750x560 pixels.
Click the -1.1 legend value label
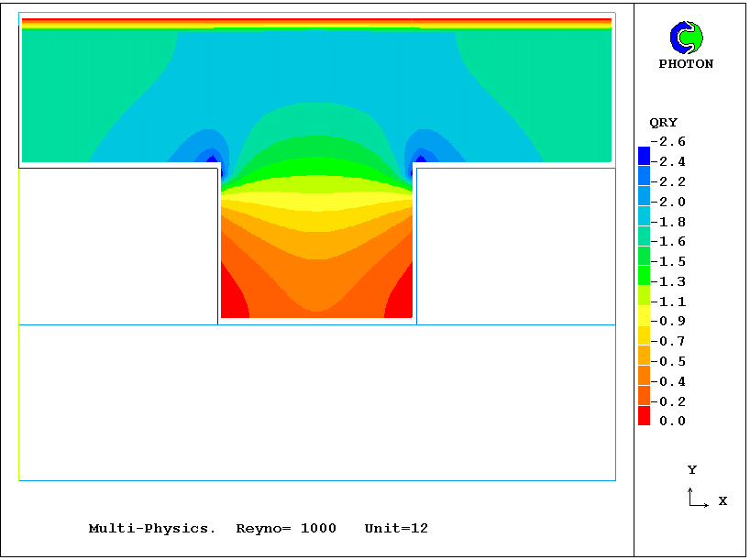coord(672,302)
